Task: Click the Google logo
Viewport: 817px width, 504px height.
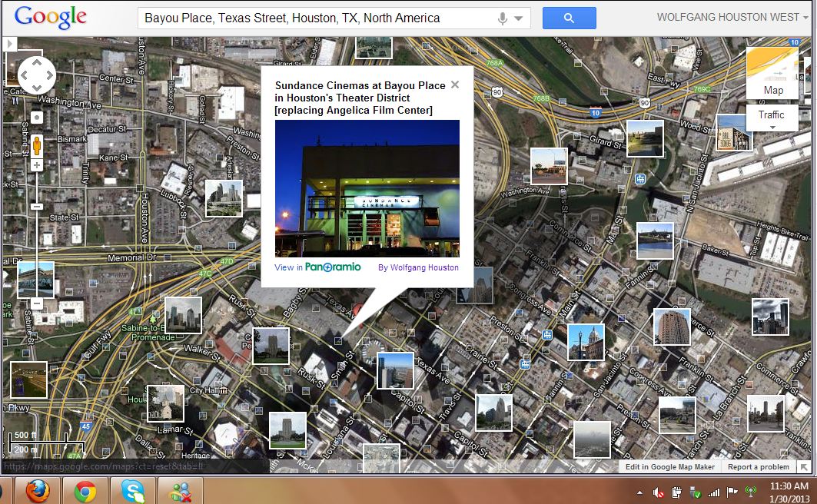Action: pos(51,18)
